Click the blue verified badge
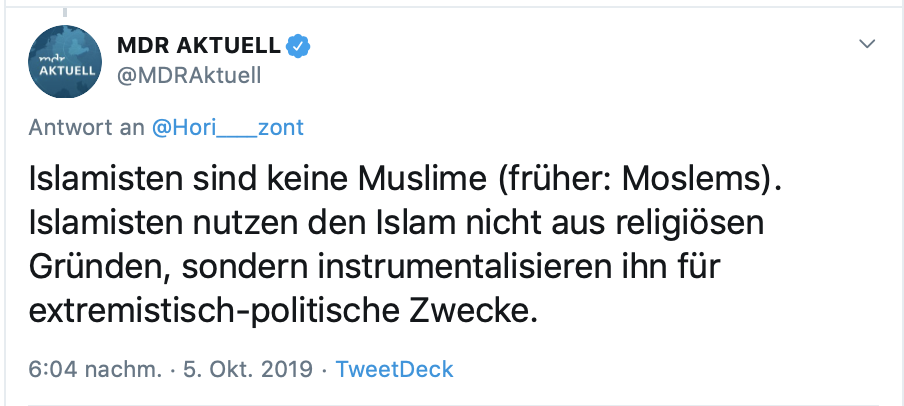Screen dimensions: 904x406 pyautogui.click(x=298, y=45)
